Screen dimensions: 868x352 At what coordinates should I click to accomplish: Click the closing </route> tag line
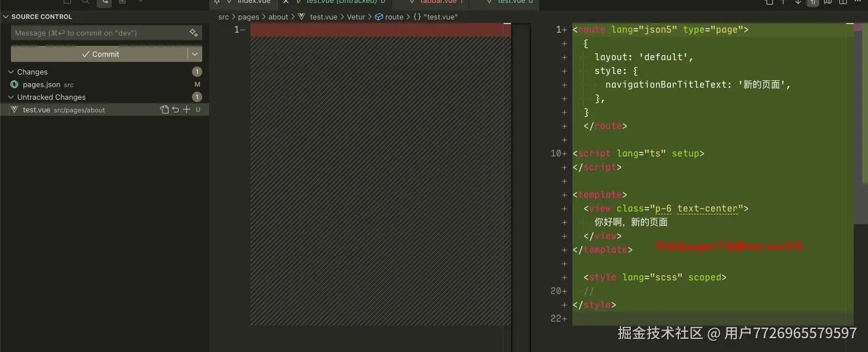pos(606,126)
